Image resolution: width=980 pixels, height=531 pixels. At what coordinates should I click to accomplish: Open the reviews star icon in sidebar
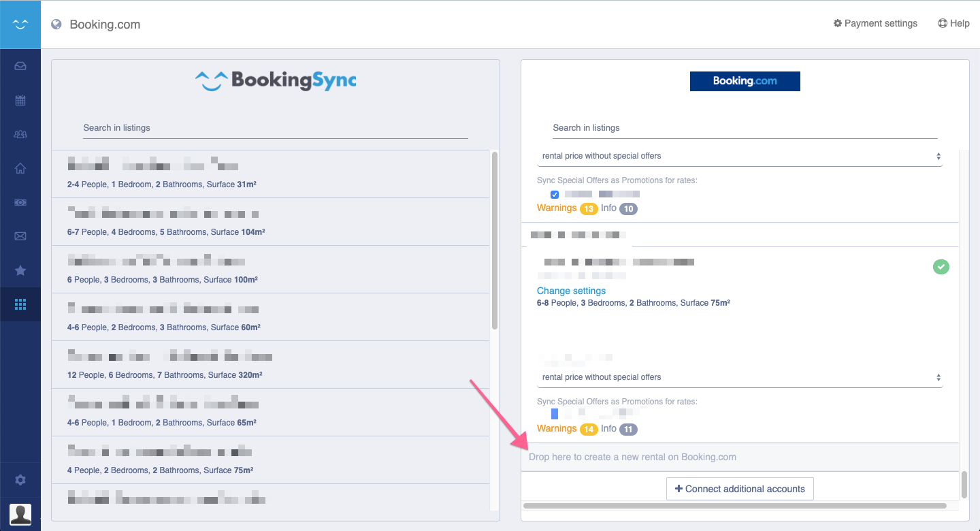(20, 270)
